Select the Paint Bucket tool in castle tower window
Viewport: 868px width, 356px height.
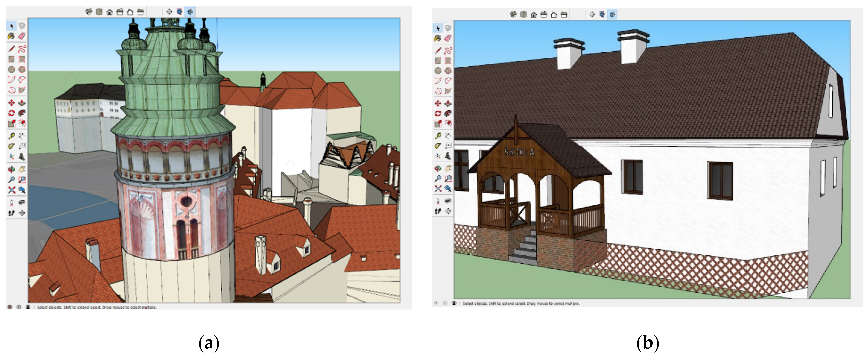pos(11,36)
